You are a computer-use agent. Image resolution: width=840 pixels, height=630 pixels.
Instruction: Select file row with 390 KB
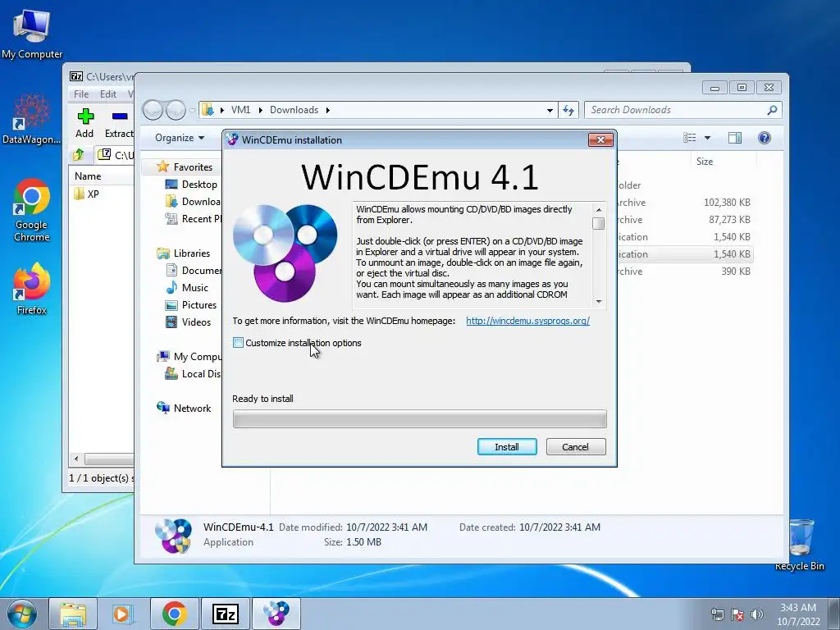point(685,271)
